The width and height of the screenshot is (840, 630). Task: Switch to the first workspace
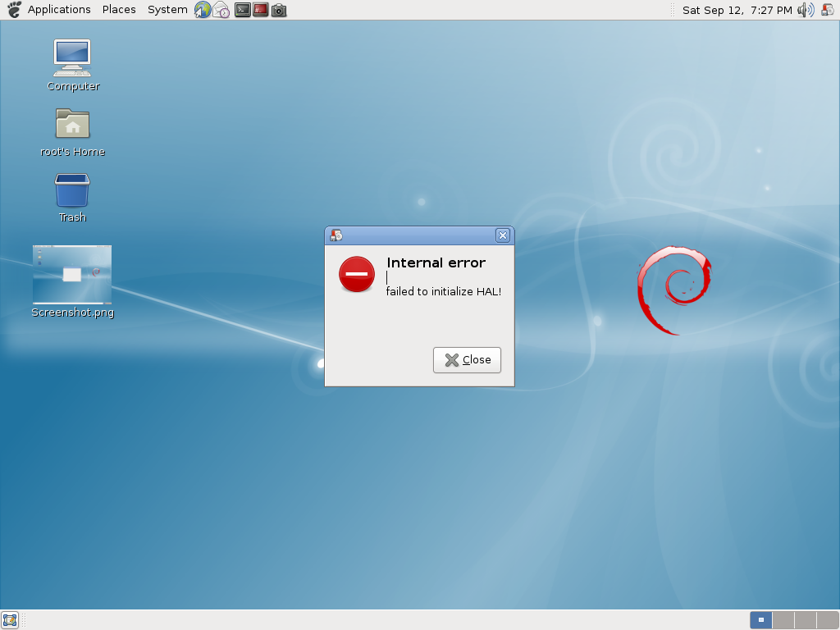click(x=760, y=620)
